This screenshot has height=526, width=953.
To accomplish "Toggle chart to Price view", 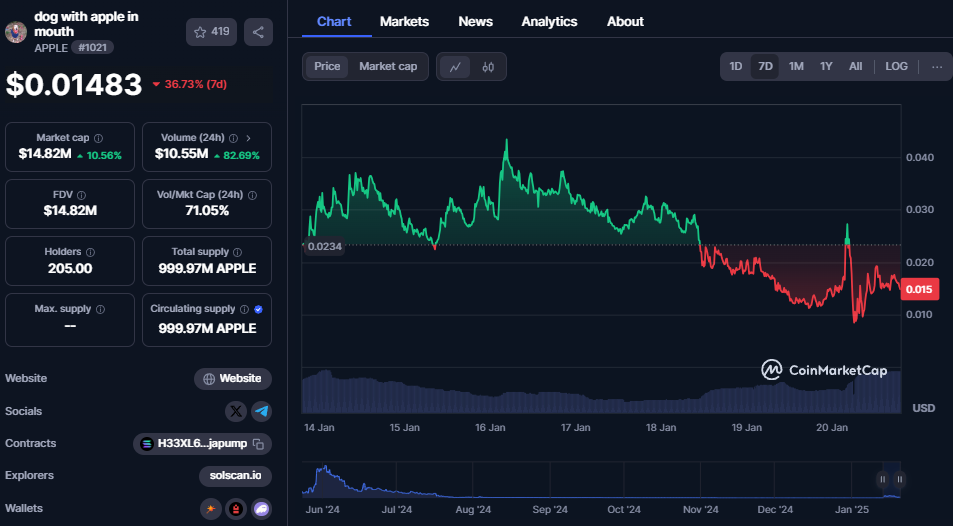I will [327, 66].
